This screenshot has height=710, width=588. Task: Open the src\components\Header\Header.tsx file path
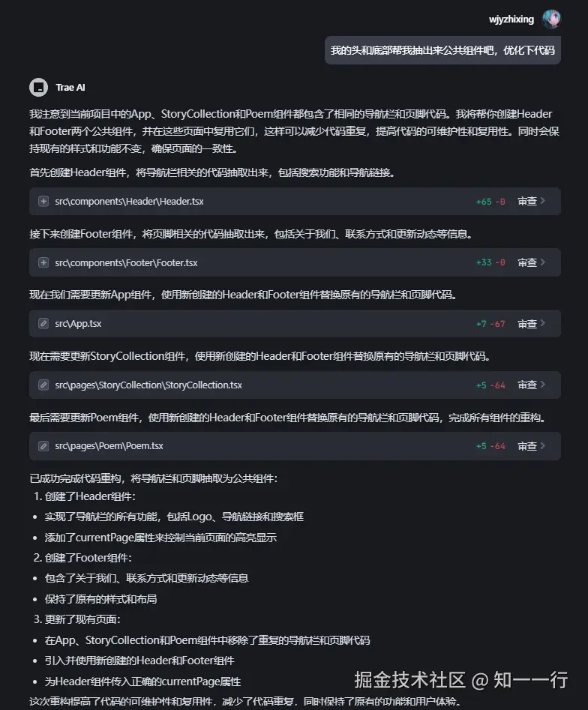[x=129, y=202]
